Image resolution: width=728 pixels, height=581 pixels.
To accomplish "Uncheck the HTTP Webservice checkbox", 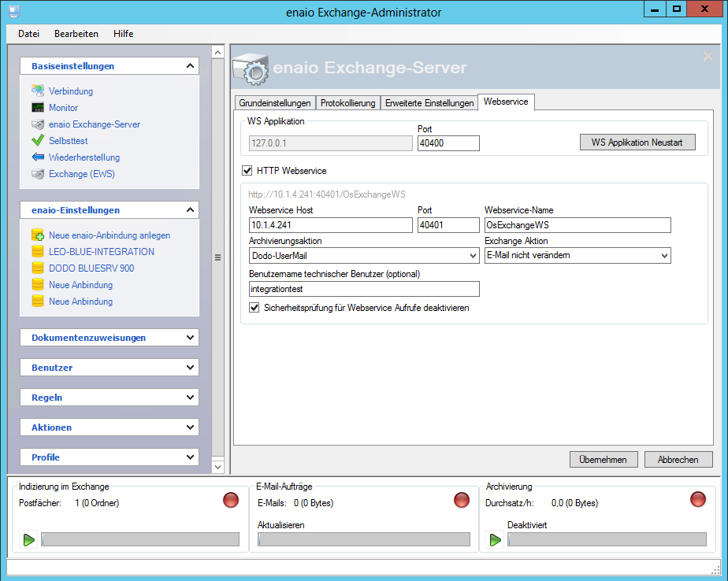I will tap(247, 171).
